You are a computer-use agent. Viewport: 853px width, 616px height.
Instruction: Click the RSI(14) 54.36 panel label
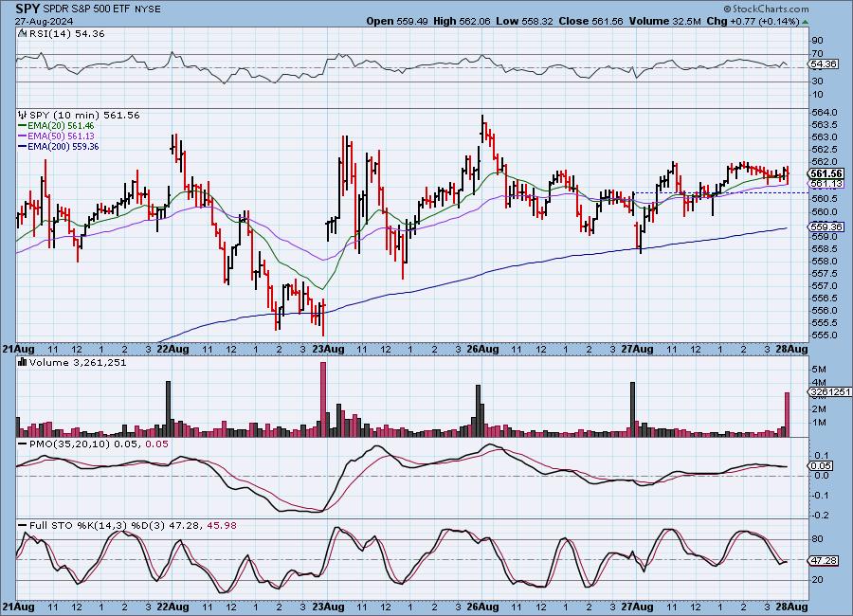pyautogui.click(x=66, y=33)
